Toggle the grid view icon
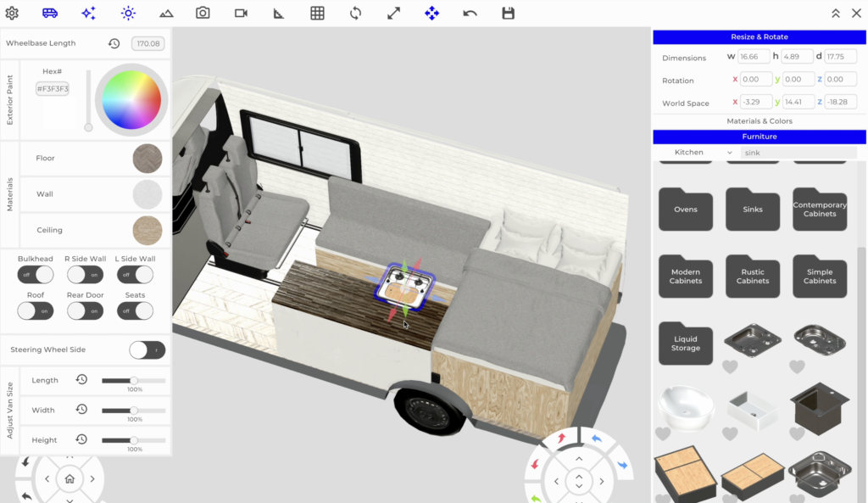This screenshot has width=868, height=503. pyautogui.click(x=317, y=13)
